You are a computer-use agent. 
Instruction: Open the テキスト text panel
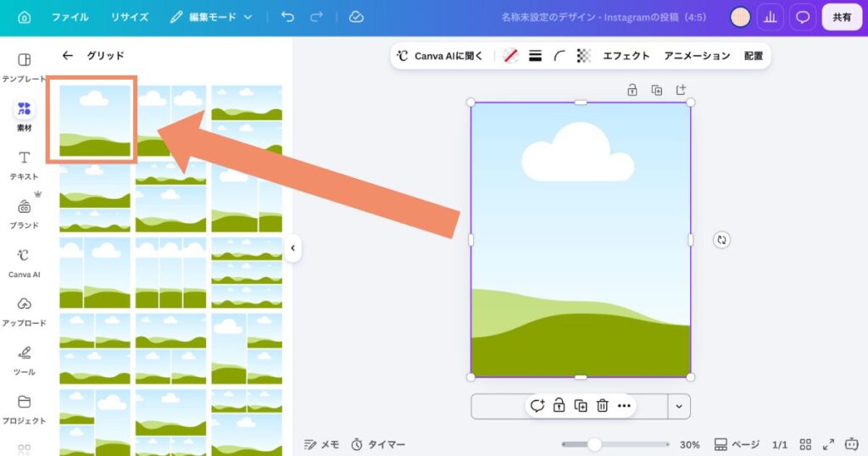click(25, 165)
